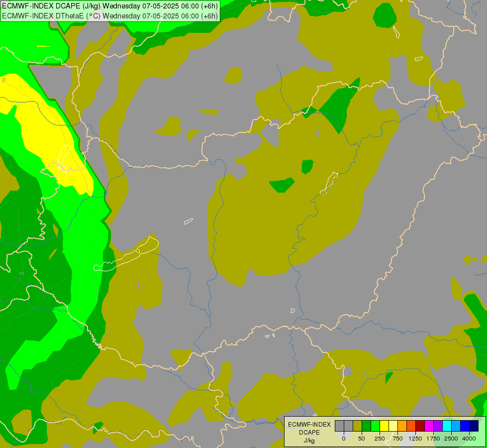Click the purple legend swatch
Viewport: 487px width, 448px height.
(x=438, y=426)
